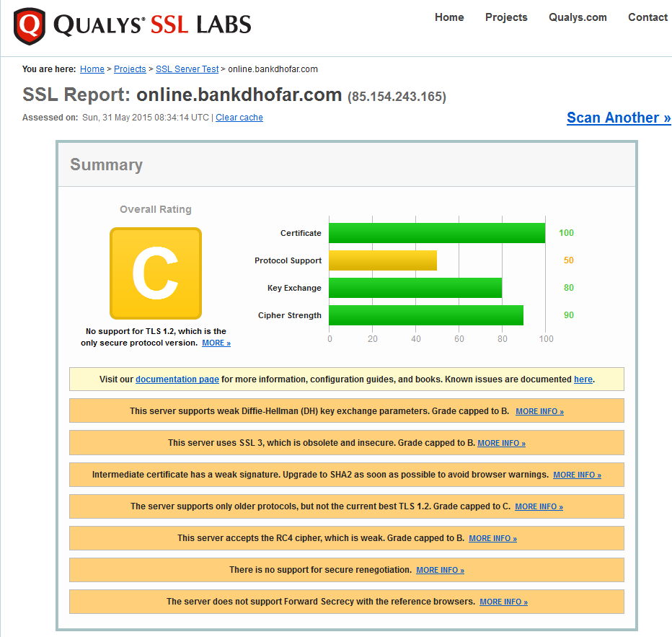Open MORE link under the TLS 1.2 rating note

pos(216,343)
